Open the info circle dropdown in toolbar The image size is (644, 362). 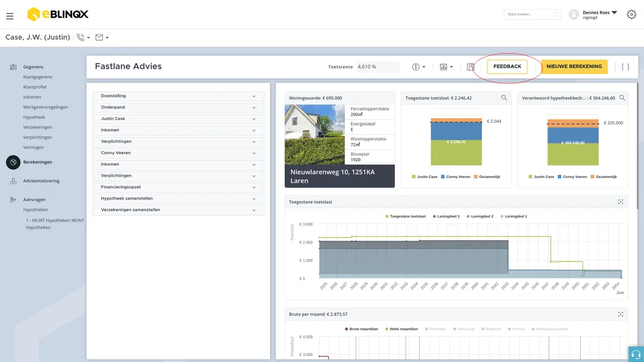419,67
